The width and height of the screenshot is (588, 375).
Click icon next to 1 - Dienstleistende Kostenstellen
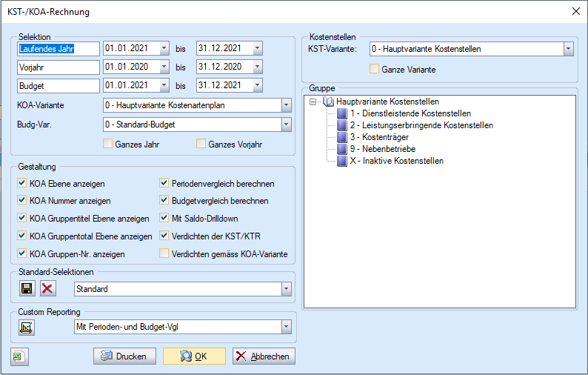coord(341,113)
